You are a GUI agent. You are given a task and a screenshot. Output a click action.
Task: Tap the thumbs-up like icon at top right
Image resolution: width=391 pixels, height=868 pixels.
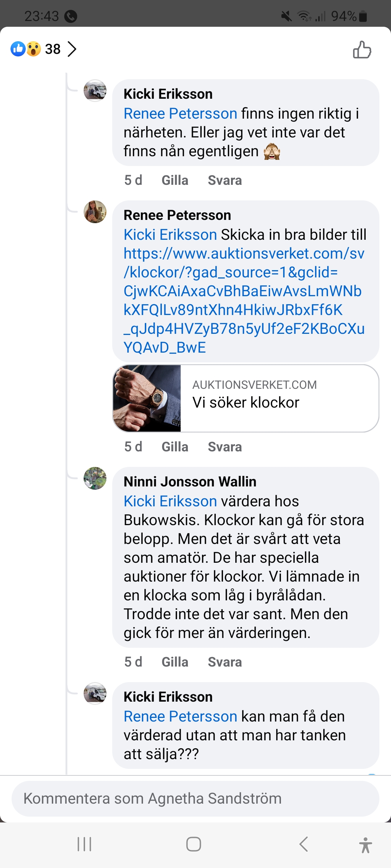[362, 50]
